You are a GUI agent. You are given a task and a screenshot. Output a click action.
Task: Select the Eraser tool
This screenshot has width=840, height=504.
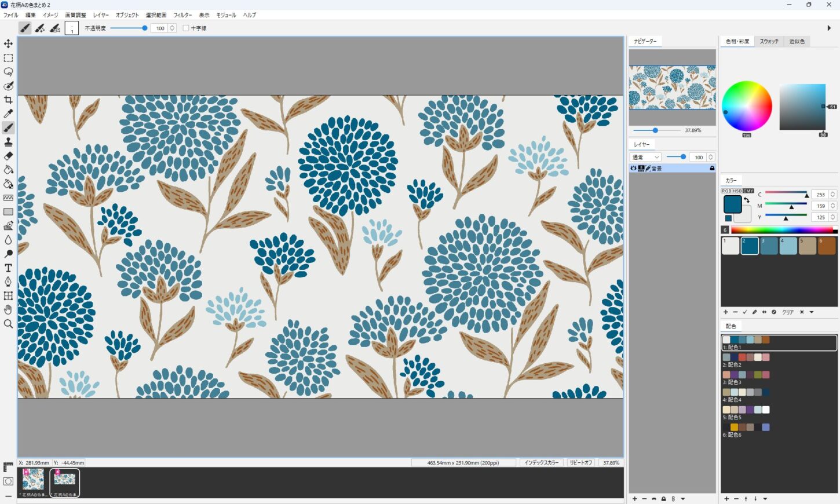pos(8,156)
